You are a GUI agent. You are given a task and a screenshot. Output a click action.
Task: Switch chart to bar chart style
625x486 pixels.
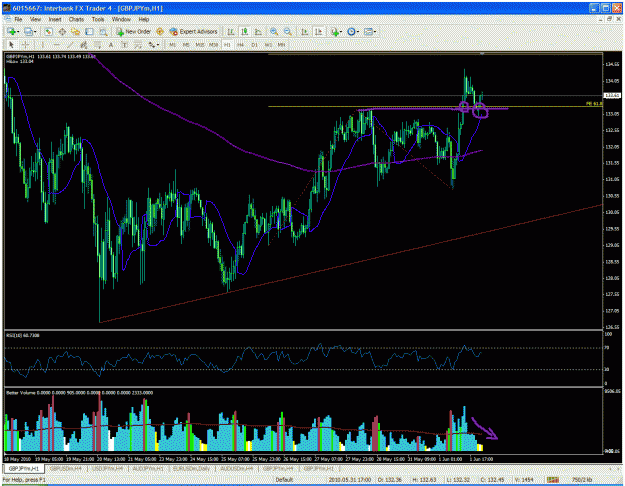click(231, 31)
